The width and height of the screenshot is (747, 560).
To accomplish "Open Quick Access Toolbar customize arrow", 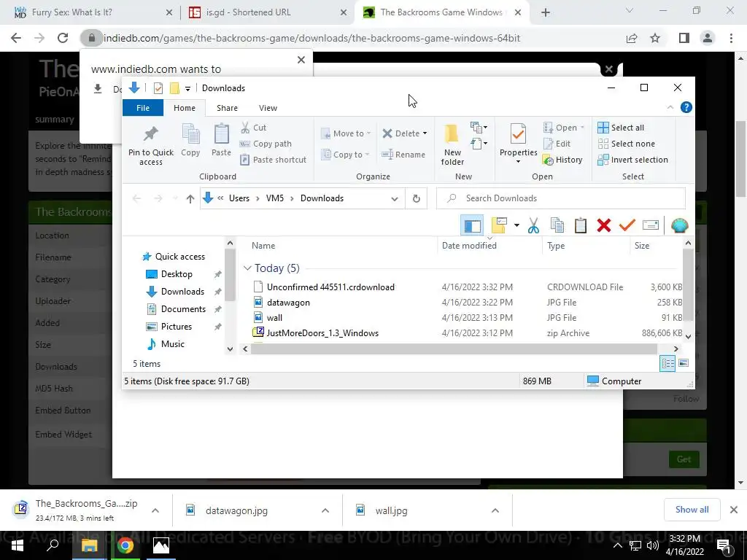I will point(187,88).
